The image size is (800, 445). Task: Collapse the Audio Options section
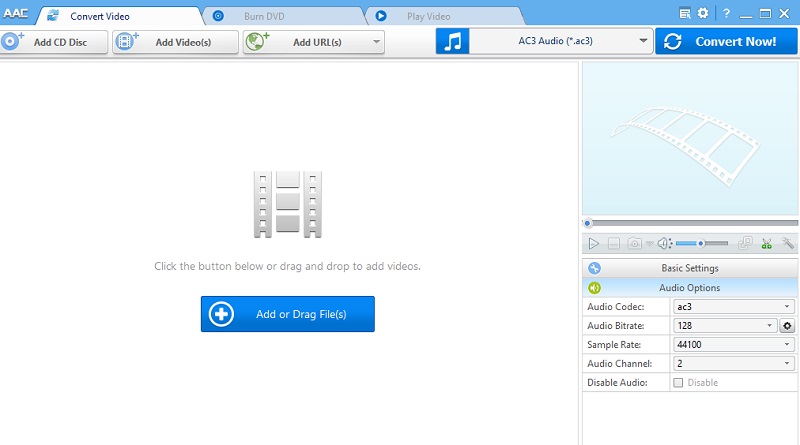[690, 287]
